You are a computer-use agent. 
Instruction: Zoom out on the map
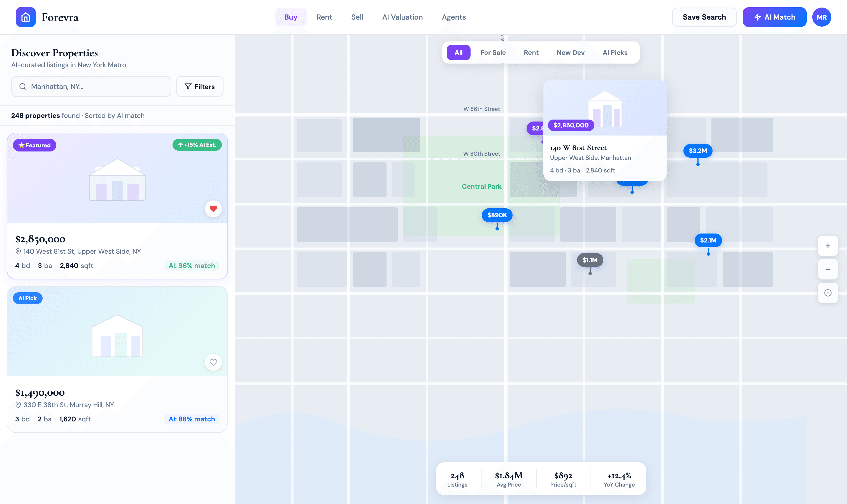(x=828, y=269)
